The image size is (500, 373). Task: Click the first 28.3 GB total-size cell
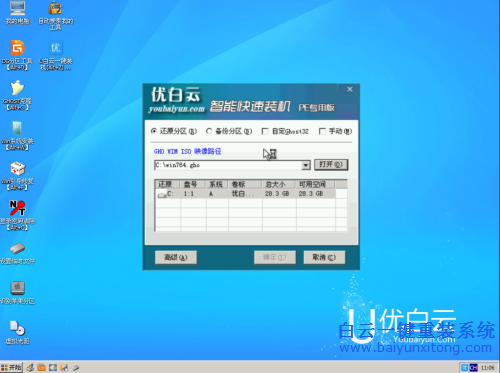pyautogui.click(x=277, y=194)
